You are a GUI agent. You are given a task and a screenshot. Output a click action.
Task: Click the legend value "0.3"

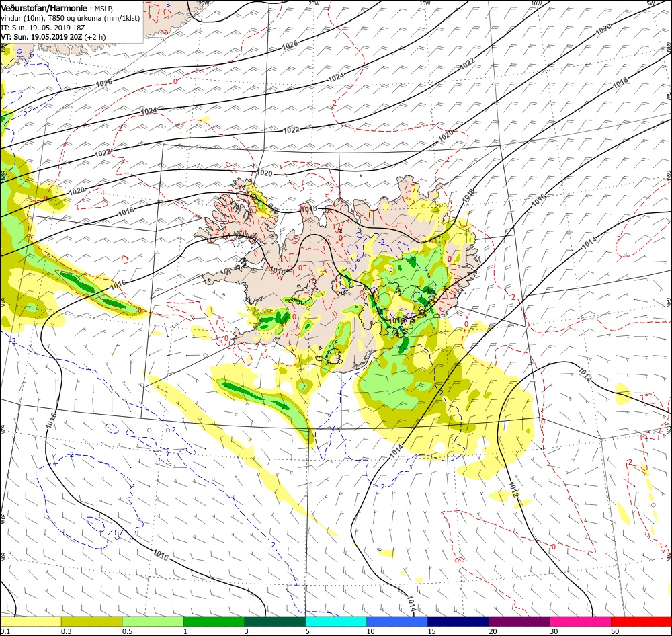67,631
